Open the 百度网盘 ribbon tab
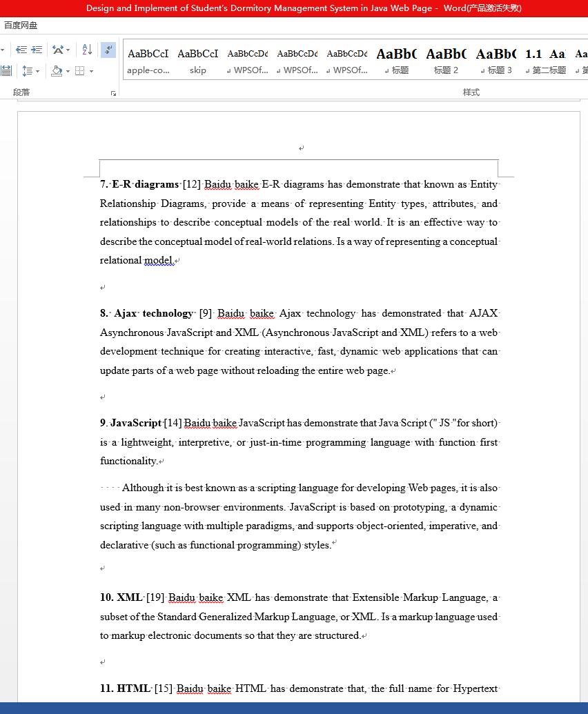Screen dimensions: 588x714 click(x=21, y=26)
